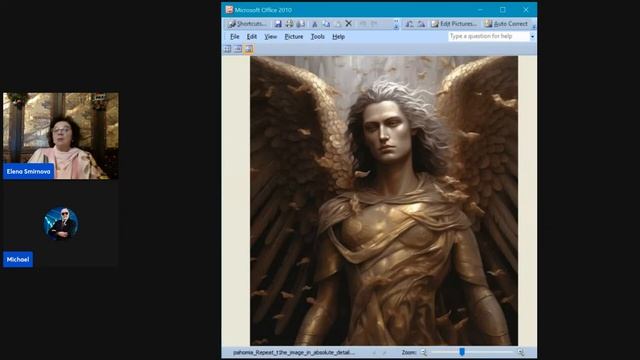Click the Delete X icon in toolbar

(x=349, y=24)
